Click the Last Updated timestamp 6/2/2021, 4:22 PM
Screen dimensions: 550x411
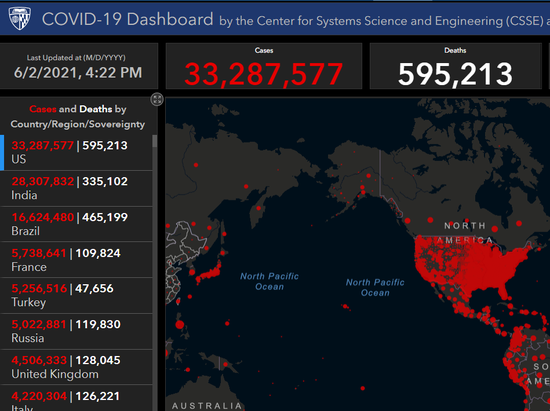(x=78, y=73)
